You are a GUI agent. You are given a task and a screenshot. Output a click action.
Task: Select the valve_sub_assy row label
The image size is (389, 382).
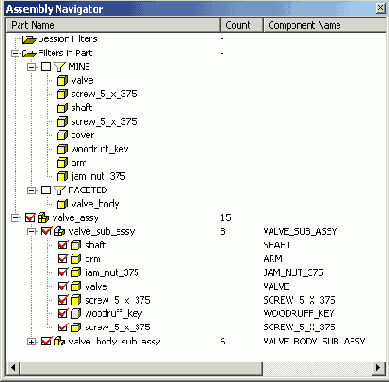click(x=102, y=231)
